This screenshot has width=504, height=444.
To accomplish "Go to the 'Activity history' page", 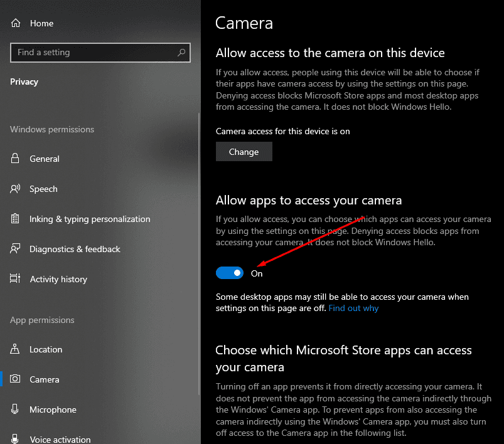I will point(58,279).
